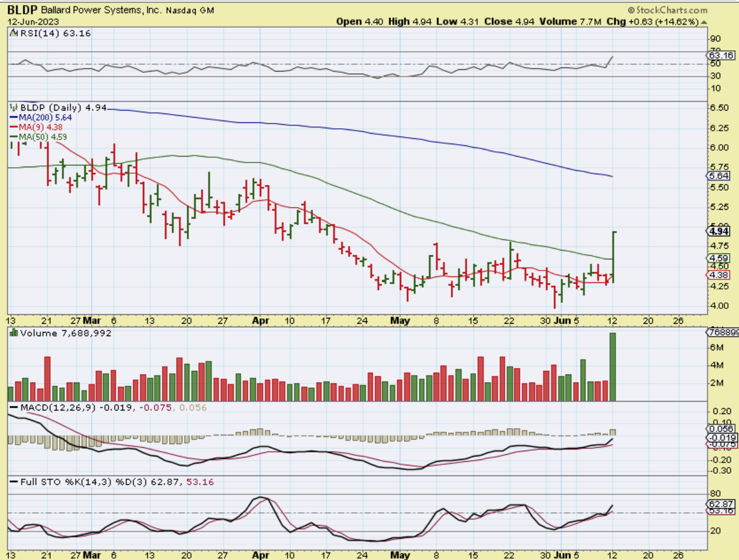Select the red MA(9) legend line swatch
Image resolution: width=739 pixels, height=560 pixels.
coord(14,127)
